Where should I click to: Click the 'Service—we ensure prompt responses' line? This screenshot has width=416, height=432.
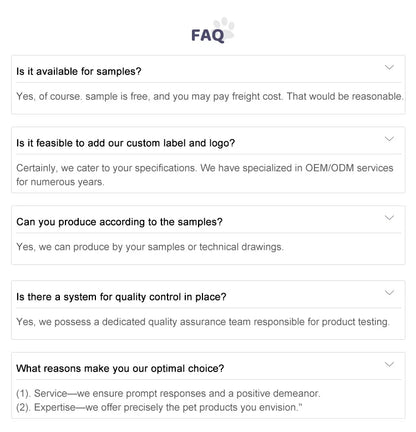(168, 393)
